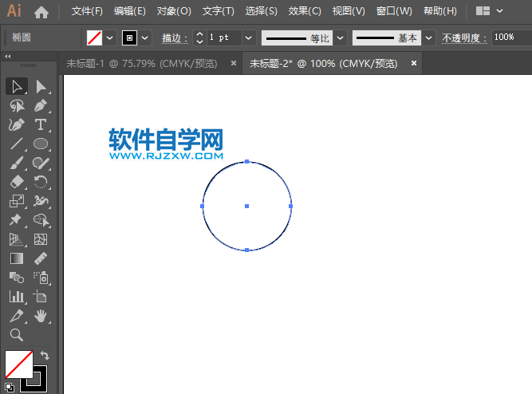Image resolution: width=532 pixels, height=394 pixels.
Task: Select the Scale tool
Action: coord(16,201)
